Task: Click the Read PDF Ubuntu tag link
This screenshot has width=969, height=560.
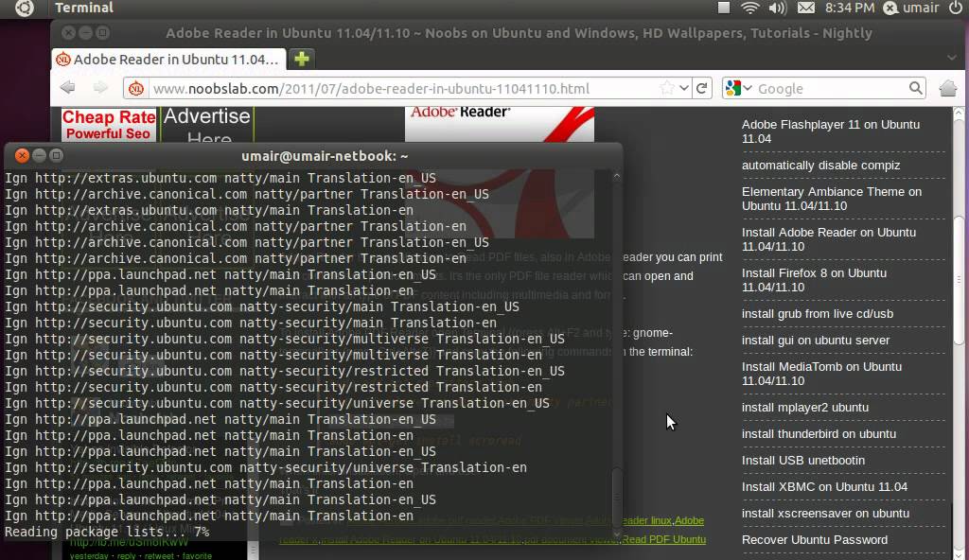Action: 663,539
